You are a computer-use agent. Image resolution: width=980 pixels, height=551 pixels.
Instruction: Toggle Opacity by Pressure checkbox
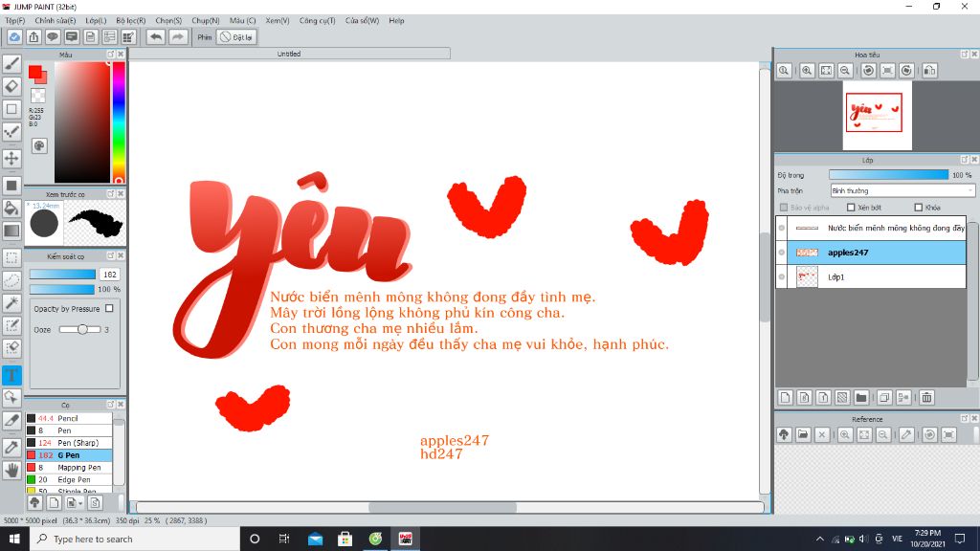point(109,309)
